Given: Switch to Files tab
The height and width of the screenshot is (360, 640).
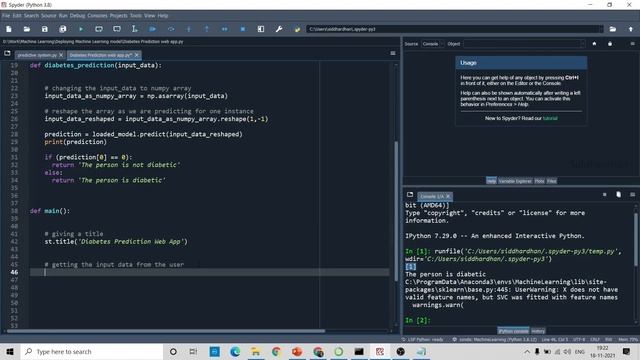Looking at the screenshot, I should pos(551,181).
